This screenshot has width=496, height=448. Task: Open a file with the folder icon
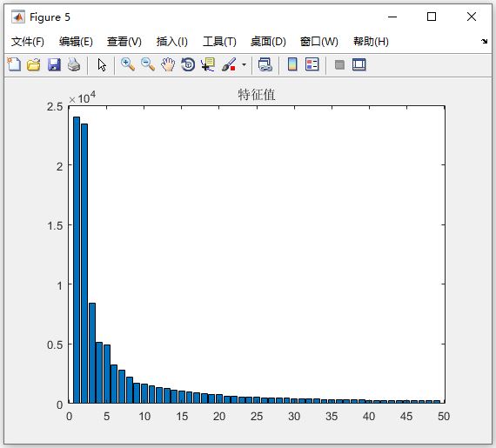(x=34, y=64)
